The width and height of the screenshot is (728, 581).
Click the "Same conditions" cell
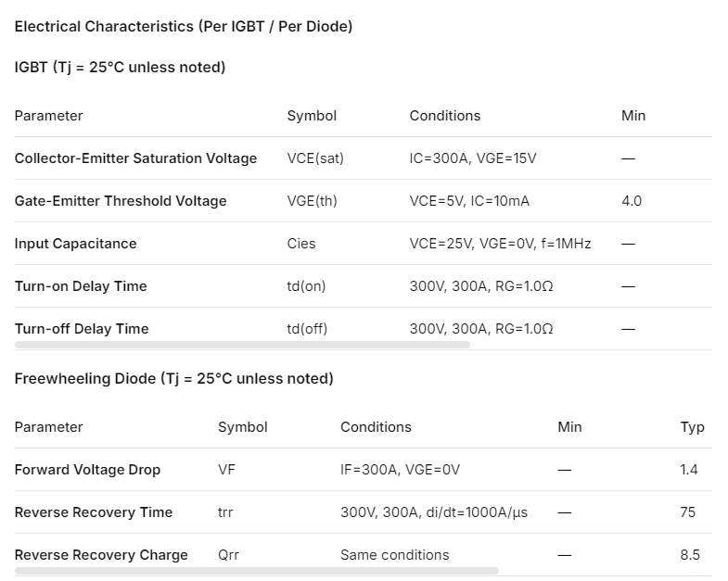pyautogui.click(x=394, y=555)
